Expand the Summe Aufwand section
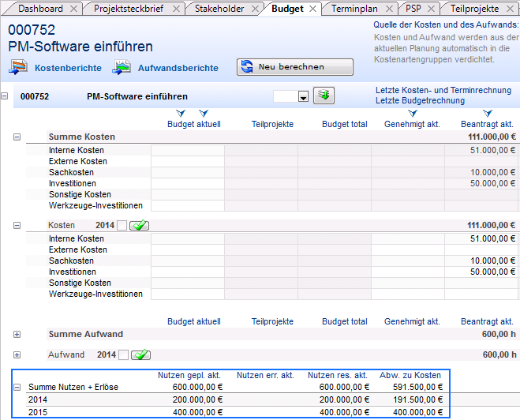The width and height of the screenshot is (520, 420). 17,334
